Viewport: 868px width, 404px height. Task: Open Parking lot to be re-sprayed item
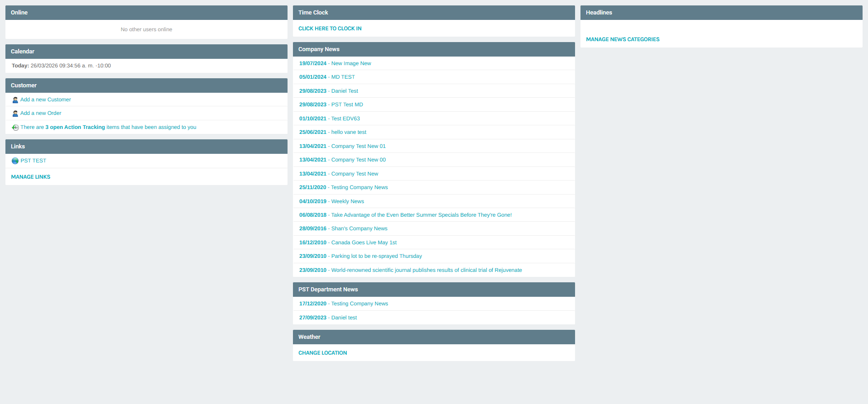tap(360, 256)
